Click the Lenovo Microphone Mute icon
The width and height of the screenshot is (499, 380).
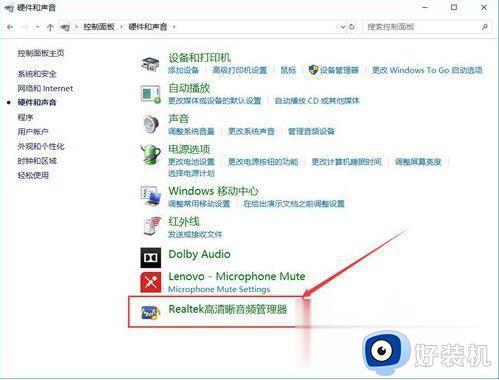click(x=151, y=282)
